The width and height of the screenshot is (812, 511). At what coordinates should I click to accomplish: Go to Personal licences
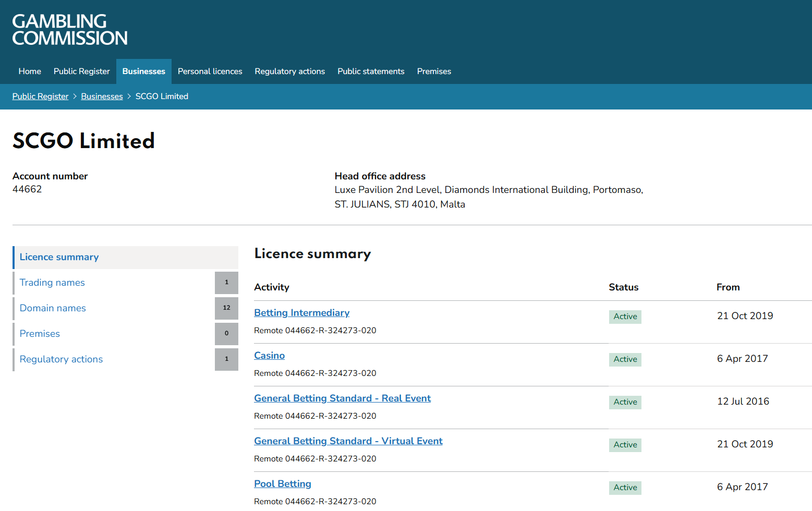(210, 71)
